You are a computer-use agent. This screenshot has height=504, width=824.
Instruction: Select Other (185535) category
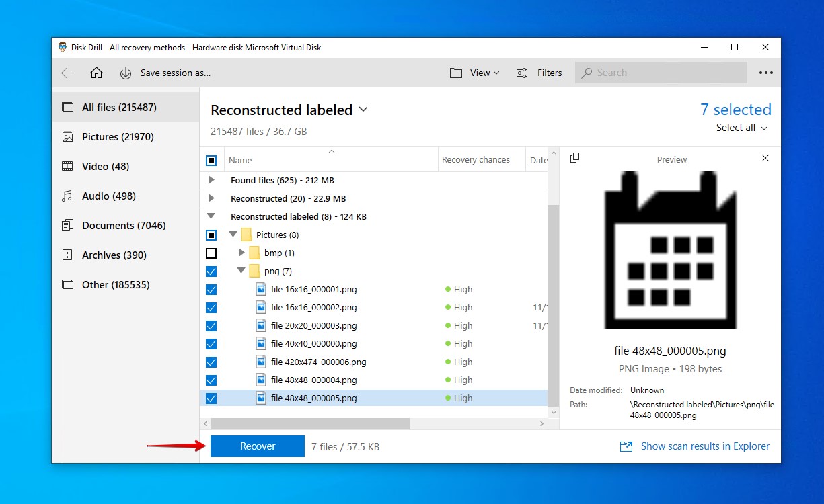tap(126, 285)
